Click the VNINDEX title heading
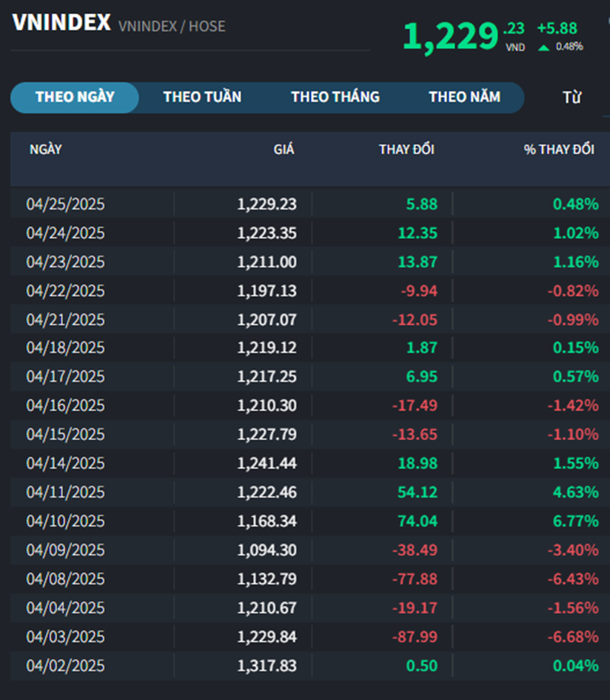Viewport: 610px width, 700px height. point(61,23)
